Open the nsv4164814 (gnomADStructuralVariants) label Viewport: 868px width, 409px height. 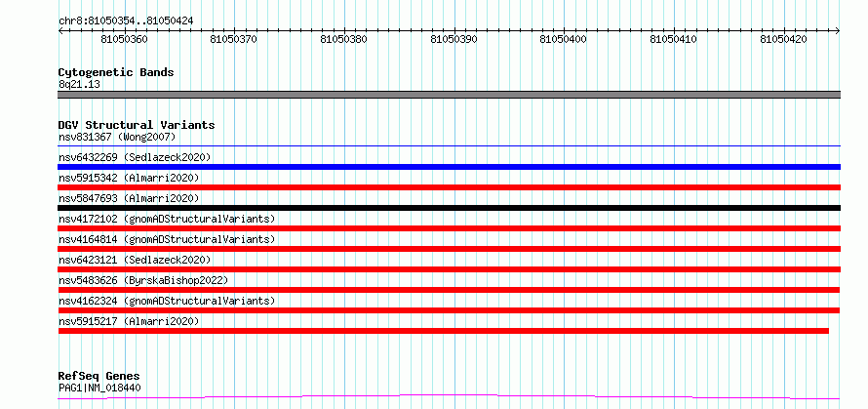(x=167, y=239)
